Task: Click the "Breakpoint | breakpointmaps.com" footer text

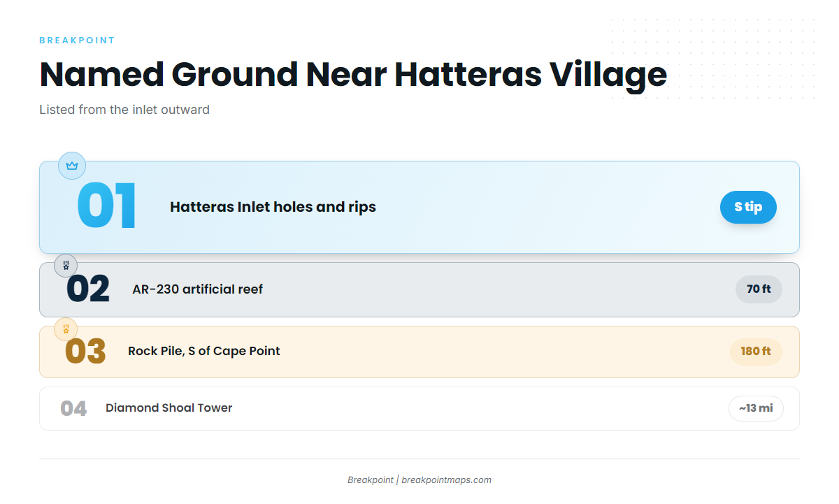Action: coord(419,480)
